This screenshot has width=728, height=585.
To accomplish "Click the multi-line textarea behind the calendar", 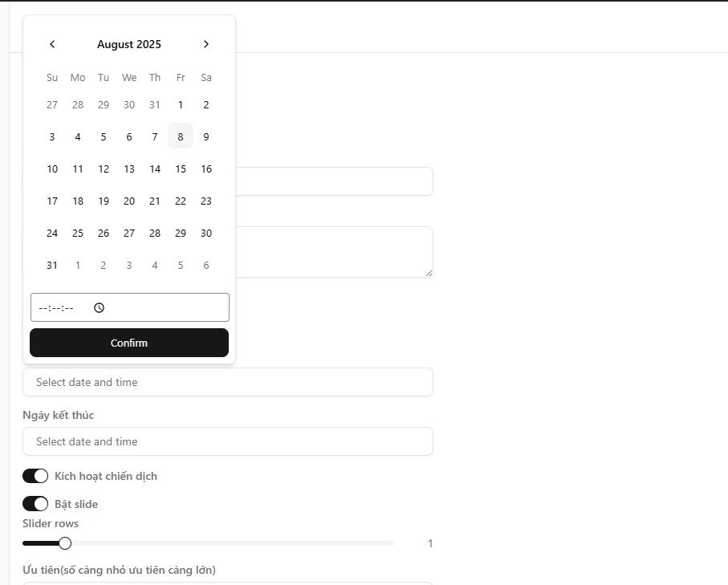I will pos(334,252).
